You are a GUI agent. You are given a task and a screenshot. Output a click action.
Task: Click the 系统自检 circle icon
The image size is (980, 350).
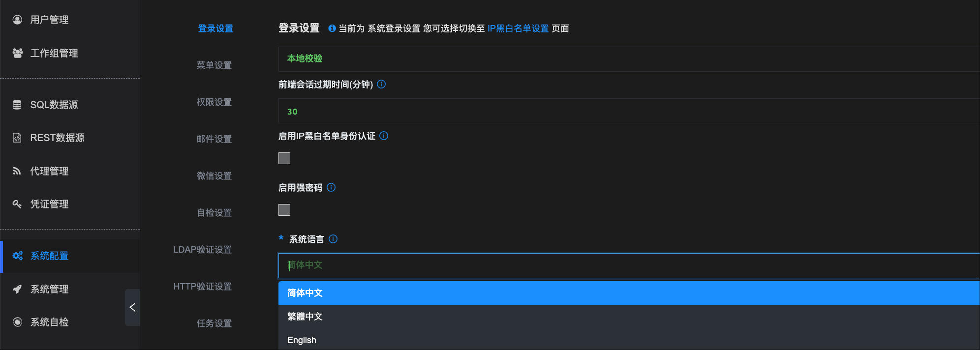[x=17, y=322]
